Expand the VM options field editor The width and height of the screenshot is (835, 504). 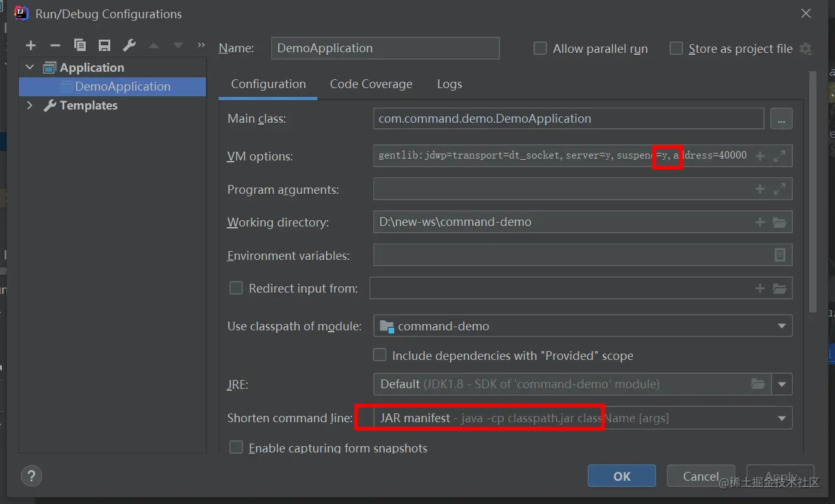(780, 156)
